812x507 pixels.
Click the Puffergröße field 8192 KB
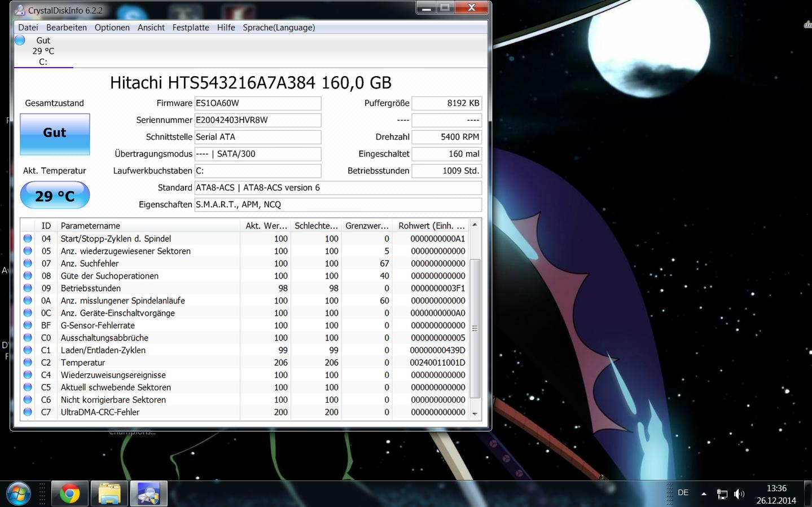447,103
